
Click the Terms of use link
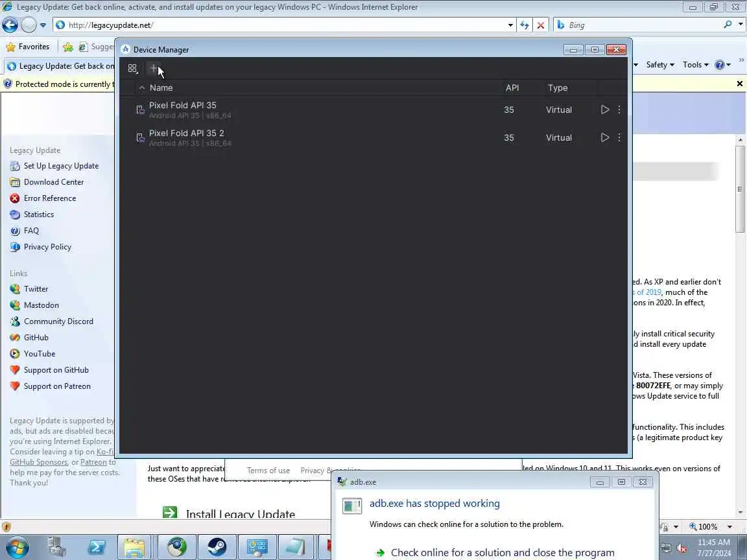tap(268, 471)
